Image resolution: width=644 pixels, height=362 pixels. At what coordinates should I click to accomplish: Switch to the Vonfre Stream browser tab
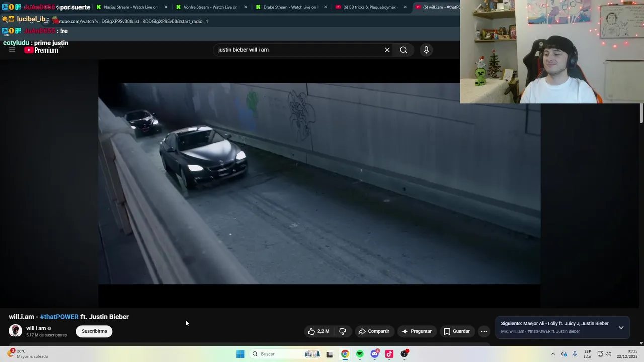coord(210,7)
